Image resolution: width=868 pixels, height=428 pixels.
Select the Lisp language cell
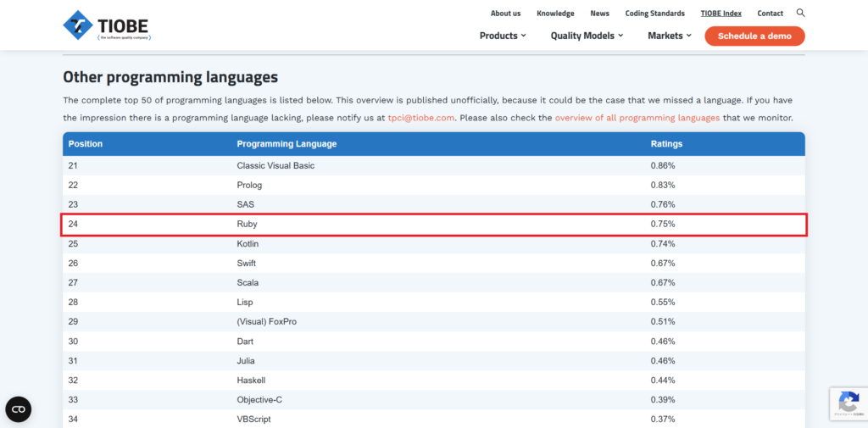(x=245, y=303)
